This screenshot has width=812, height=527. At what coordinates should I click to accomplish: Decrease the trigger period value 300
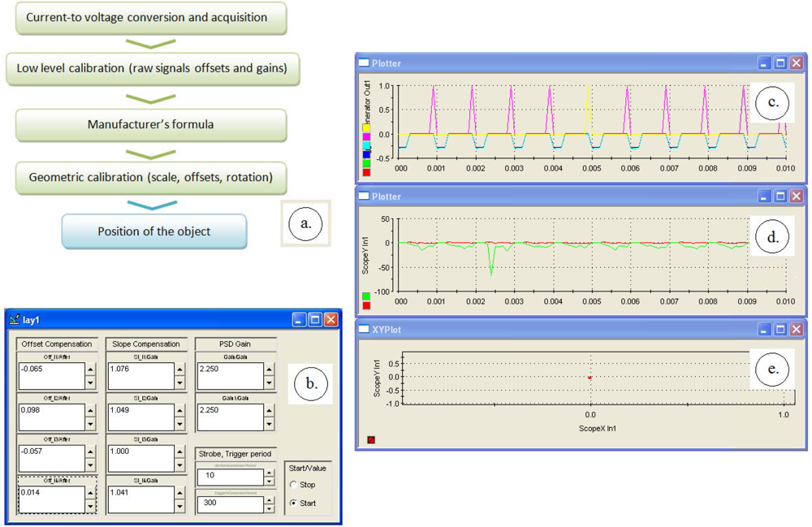coord(270,508)
